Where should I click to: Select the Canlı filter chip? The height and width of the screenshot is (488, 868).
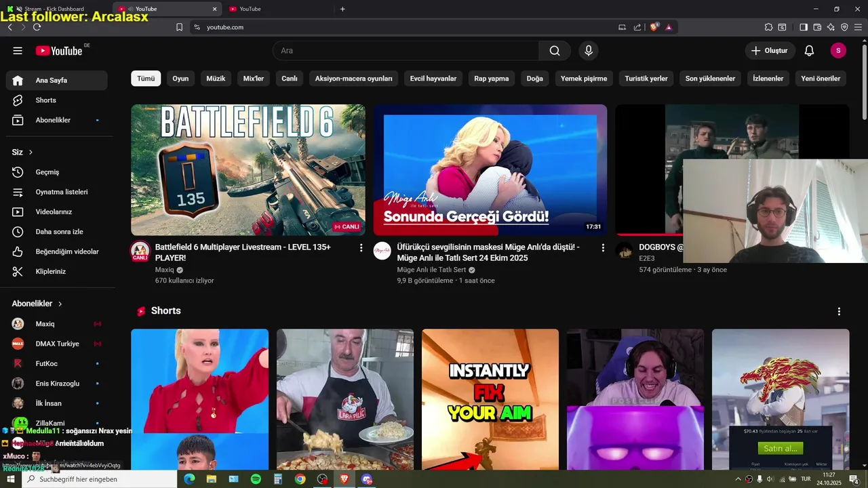point(290,79)
